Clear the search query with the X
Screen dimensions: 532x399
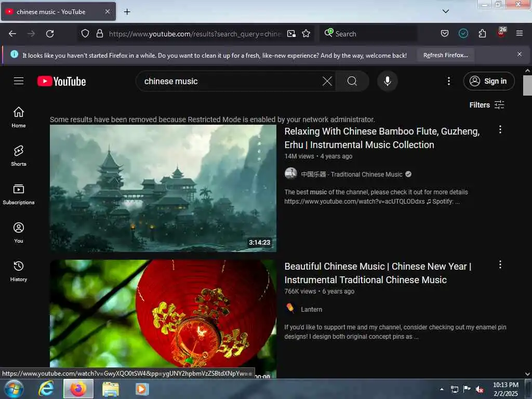pos(327,81)
